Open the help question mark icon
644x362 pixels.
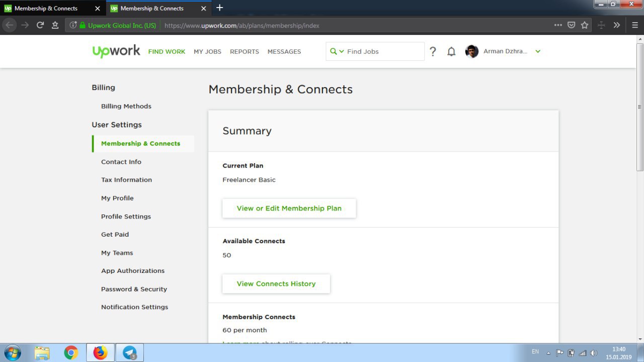click(x=433, y=51)
